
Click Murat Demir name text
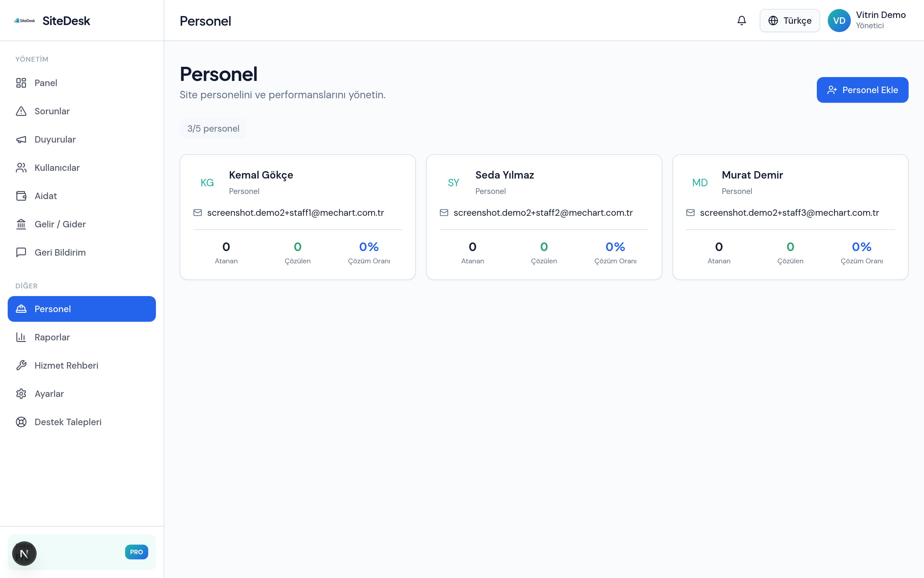click(x=752, y=175)
